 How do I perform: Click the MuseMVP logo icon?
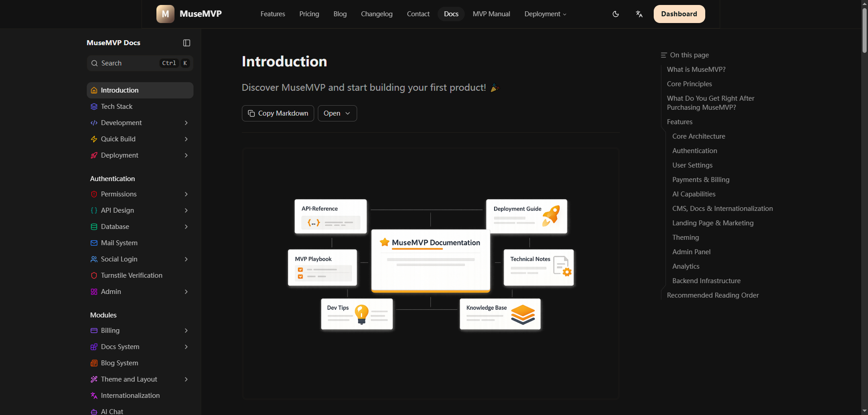(x=165, y=14)
